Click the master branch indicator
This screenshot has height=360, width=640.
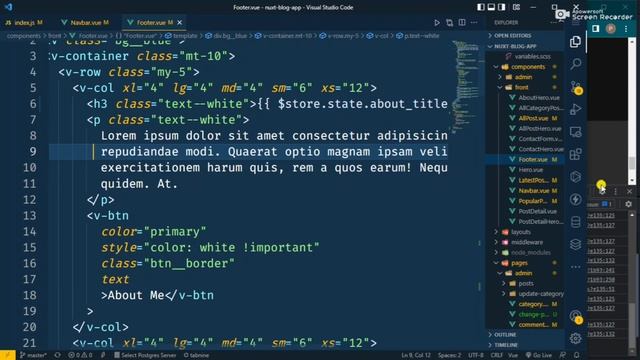point(33,356)
